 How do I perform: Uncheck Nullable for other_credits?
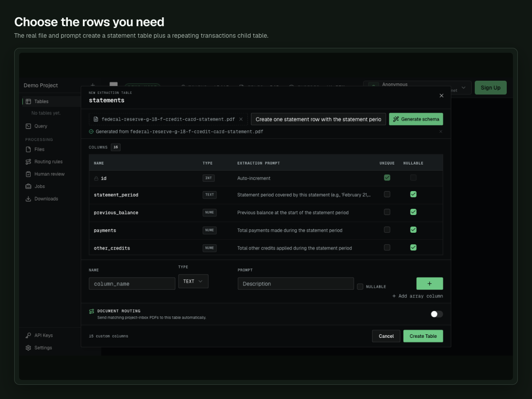click(413, 247)
